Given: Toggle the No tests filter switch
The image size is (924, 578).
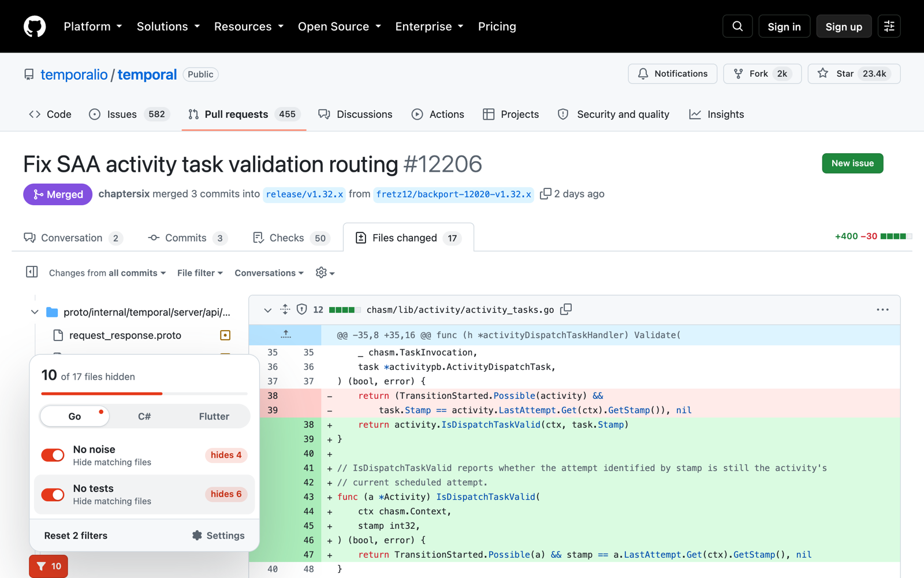Looking at the screenshot, I should pos(53,495).
